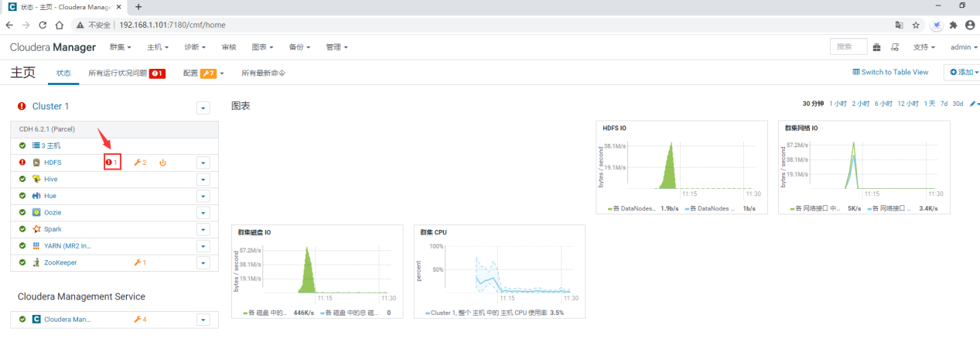This screenshot has height=353, width=980.
Task: Click the HDFS restart-needed power icon
Action: tap(162, 163)
